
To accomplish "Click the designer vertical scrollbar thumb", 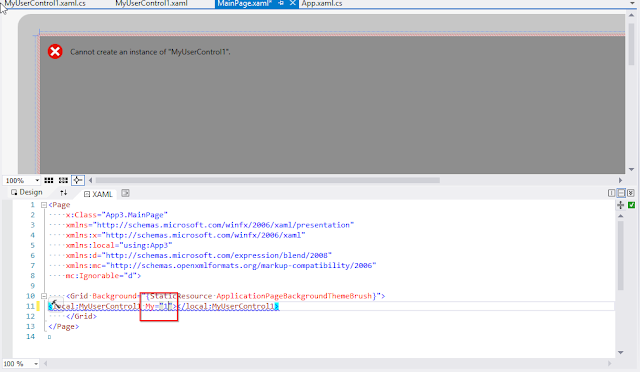I will click(x=631, y=44).
